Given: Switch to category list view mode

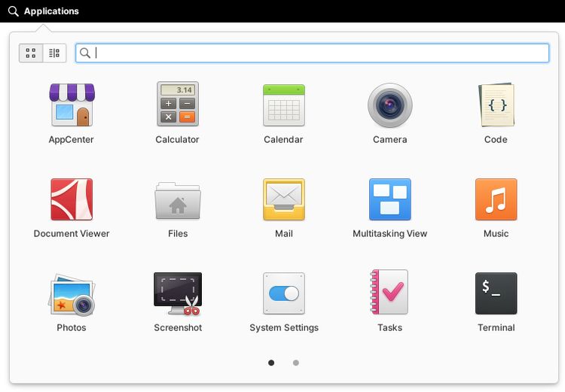Looking at the screenshot, I should tap(54, 53).
